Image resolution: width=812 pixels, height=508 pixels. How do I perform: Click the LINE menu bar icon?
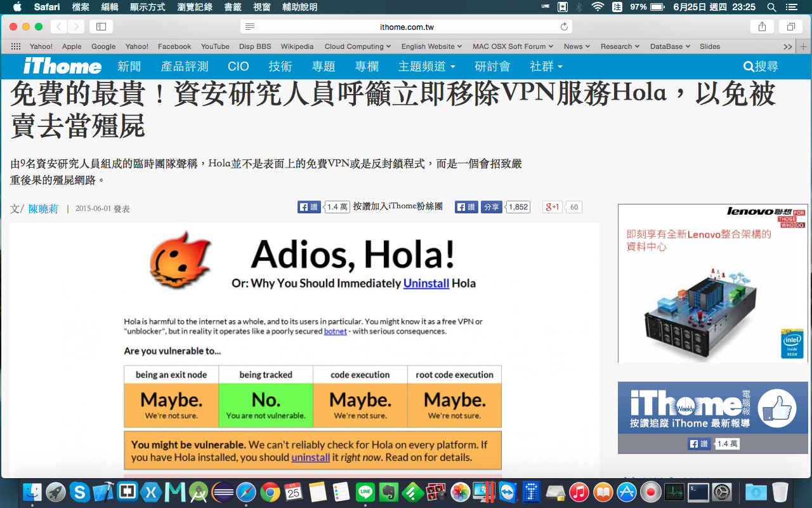[x=546, y=7]
